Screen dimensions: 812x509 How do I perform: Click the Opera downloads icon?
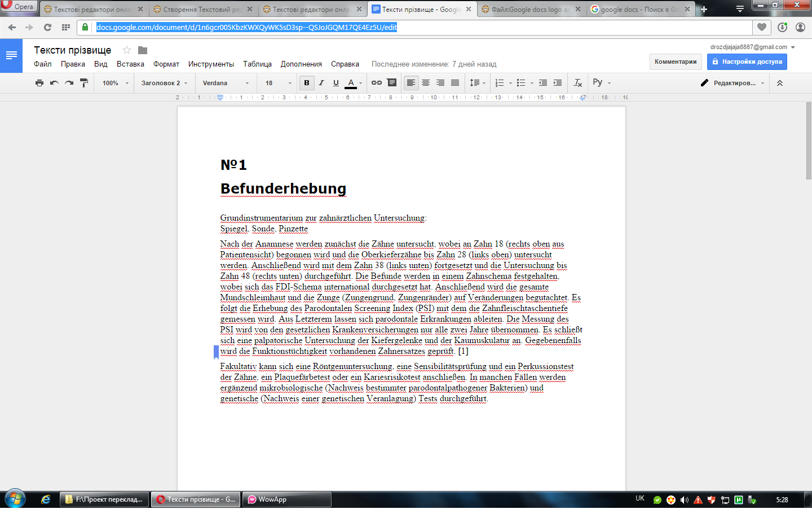click(782, 27)
